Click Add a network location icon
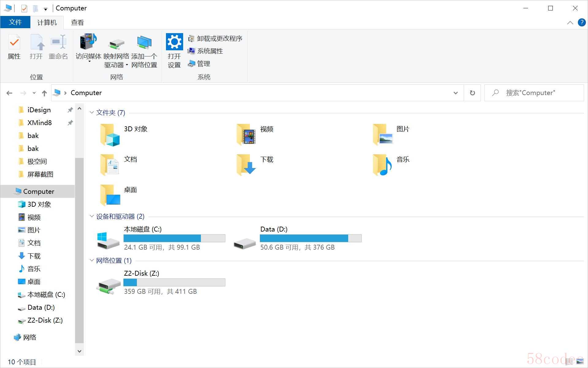This screenshot has height=368, width=588. [144, 43]
